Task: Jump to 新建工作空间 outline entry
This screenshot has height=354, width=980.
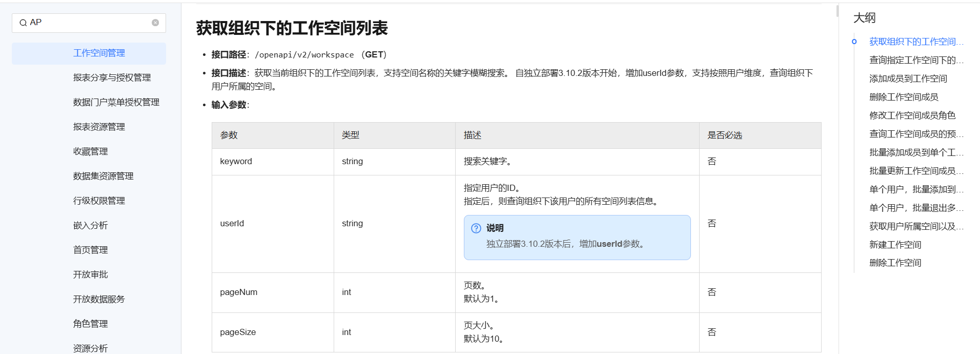Action: point(895,245)
